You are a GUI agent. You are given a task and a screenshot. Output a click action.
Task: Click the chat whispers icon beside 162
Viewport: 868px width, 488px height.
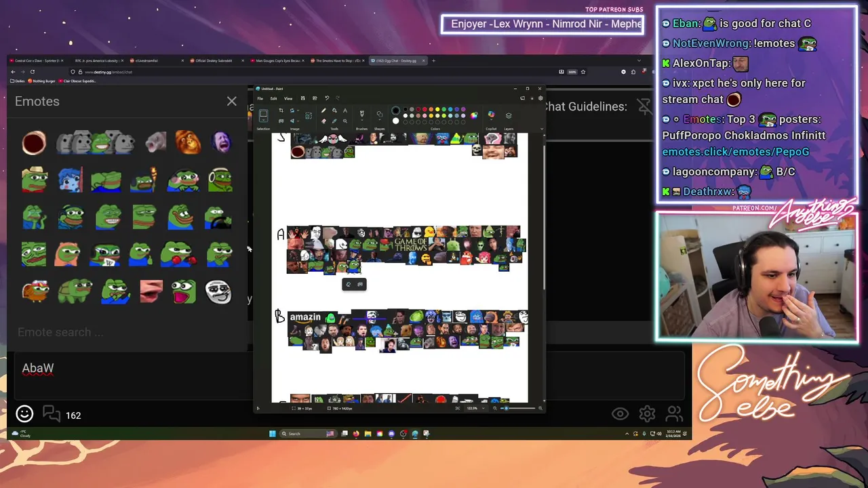pyautogui.click(x=52, y=413)
